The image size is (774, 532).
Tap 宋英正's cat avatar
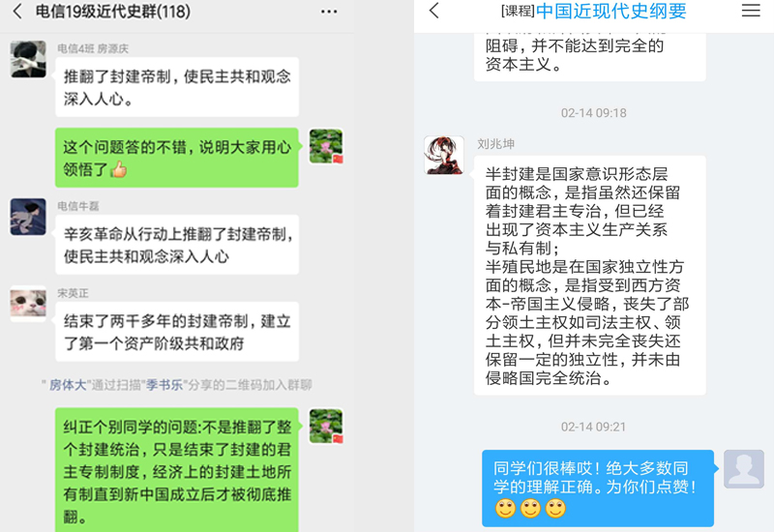(x=28, y=304)
